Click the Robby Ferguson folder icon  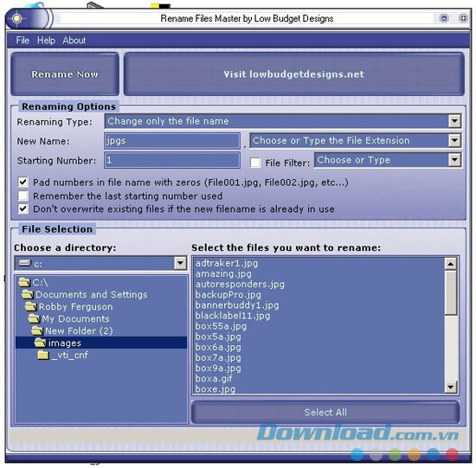pyautogui.click(x=31, y=306)
